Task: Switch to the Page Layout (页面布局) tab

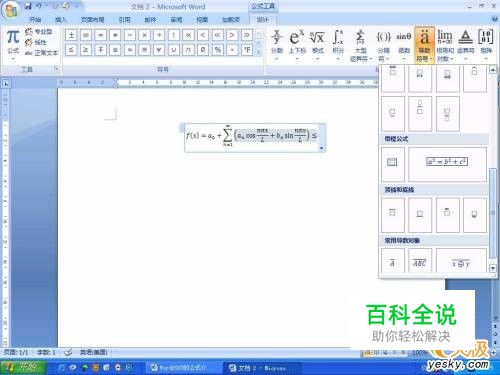Action: click(x=92, y=20)
